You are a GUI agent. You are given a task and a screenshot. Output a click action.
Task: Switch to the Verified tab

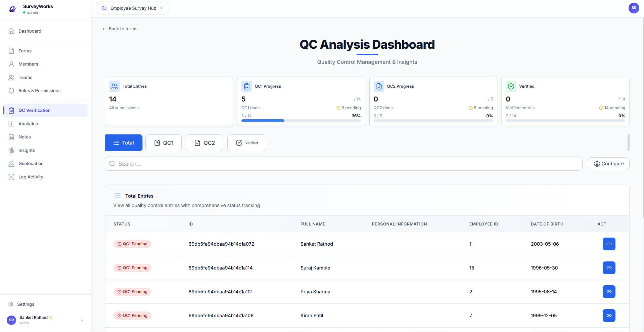[x=247, y=143]
